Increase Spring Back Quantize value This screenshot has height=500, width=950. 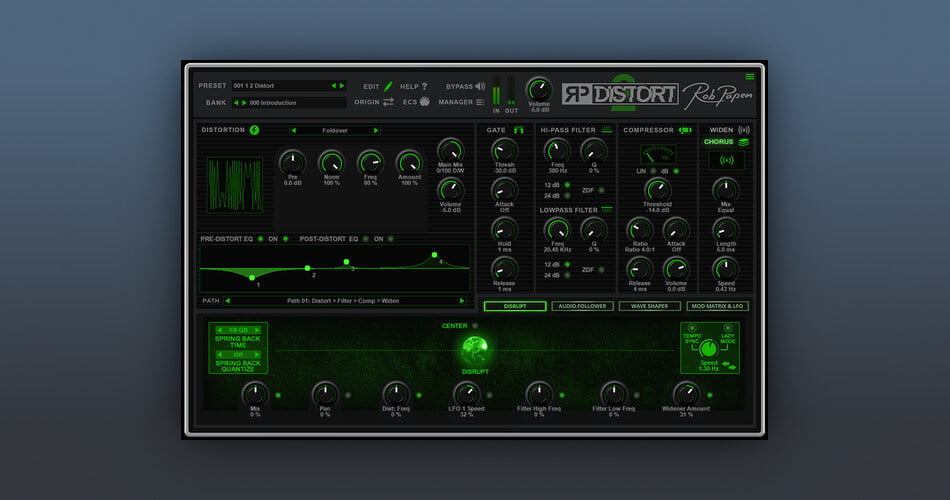coord(257,355)
